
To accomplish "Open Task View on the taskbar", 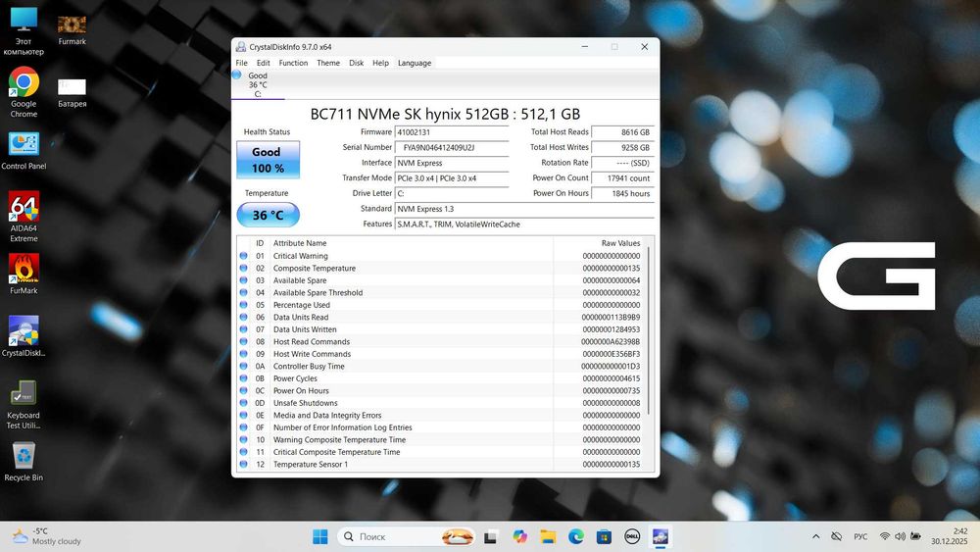I will (491, 537).
